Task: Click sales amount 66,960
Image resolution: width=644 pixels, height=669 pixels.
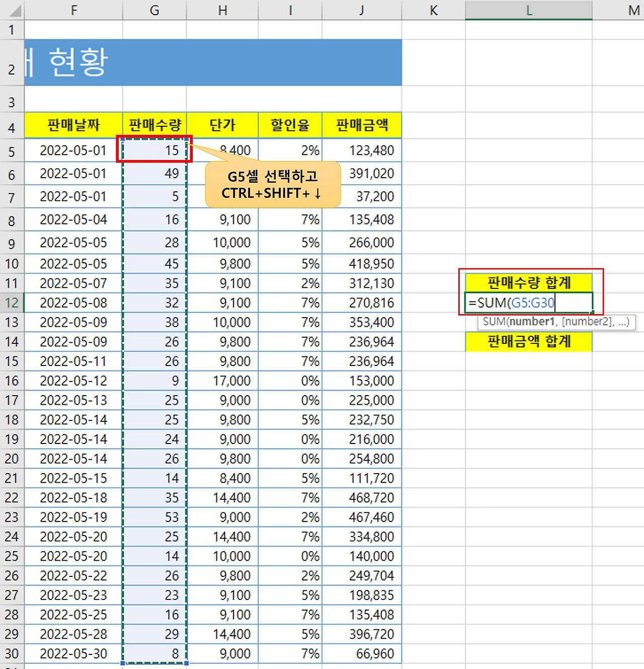Action: 362,653
